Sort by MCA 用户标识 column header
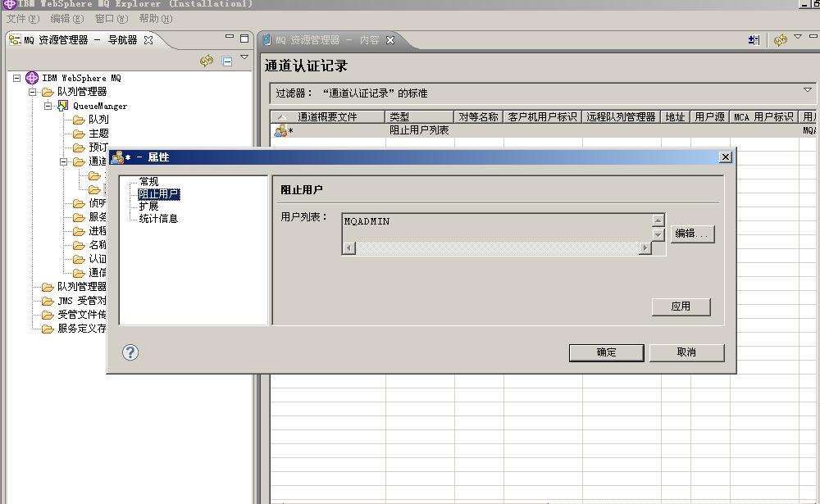Image resolution: width=820 pixels, height=504 pixels. (x=764, y=117)
